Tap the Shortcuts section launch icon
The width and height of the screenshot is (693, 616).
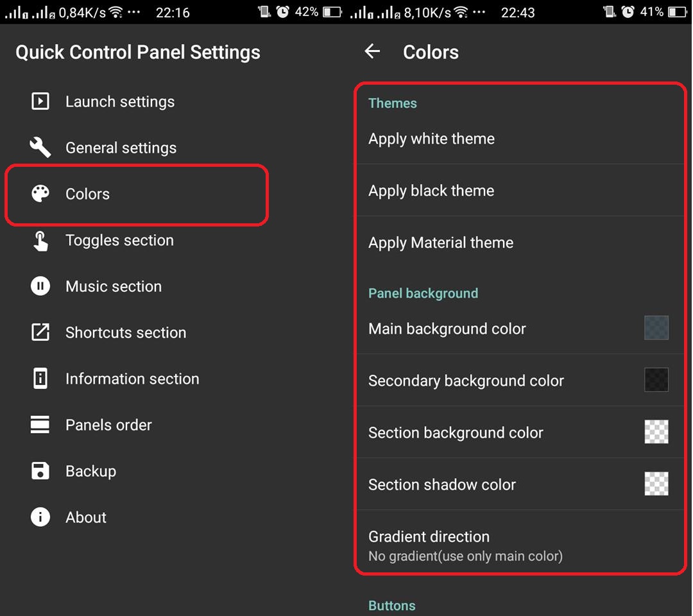(40, 332)
